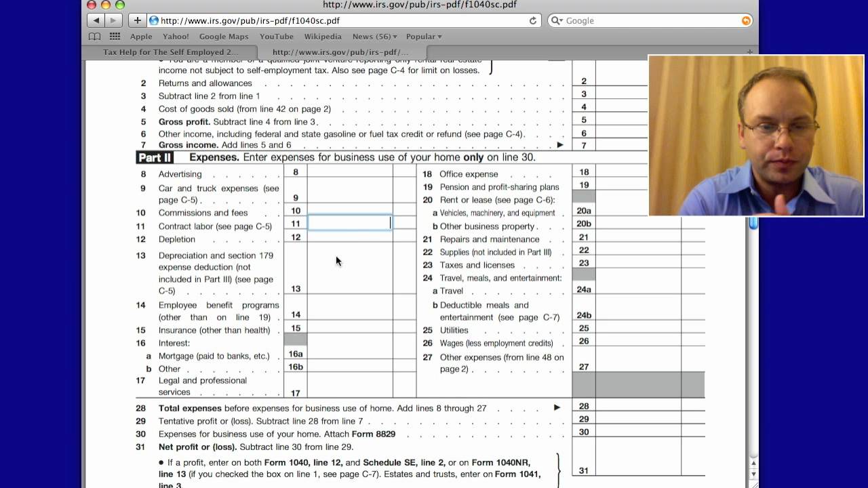The width and height of the screenshot is (868, 488).
Task: Reload the page using the refresh icon
Action: click(x=533, y=20)
